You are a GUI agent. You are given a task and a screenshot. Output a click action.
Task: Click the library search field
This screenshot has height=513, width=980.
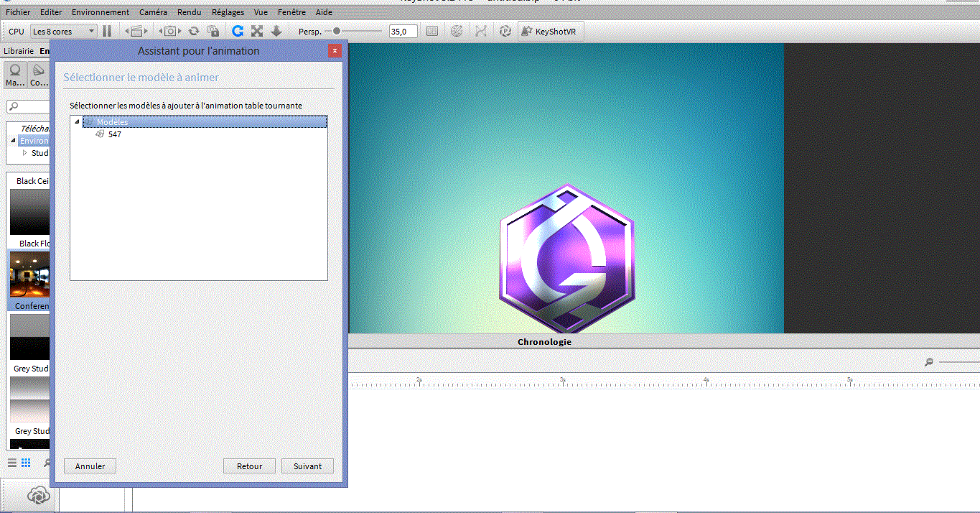click(x=29, y=106)
